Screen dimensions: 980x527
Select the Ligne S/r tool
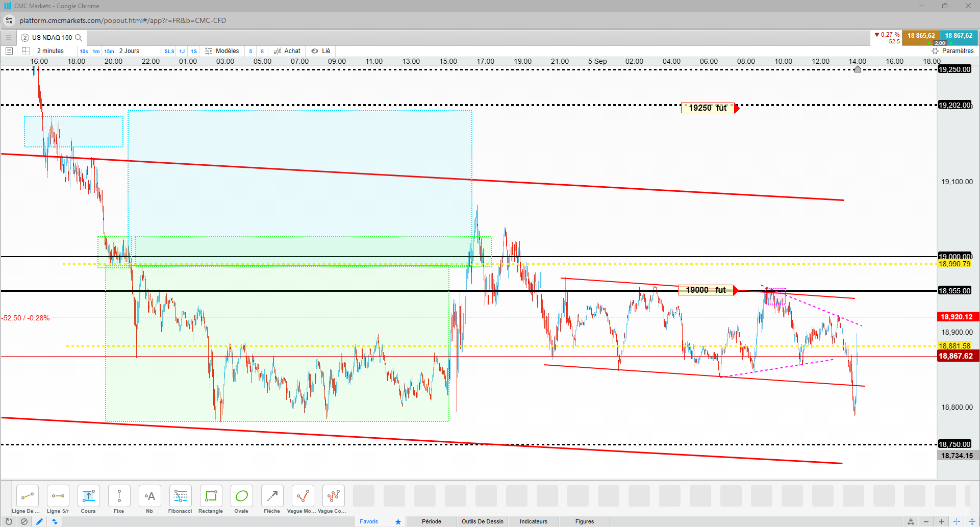pos(58,499)
